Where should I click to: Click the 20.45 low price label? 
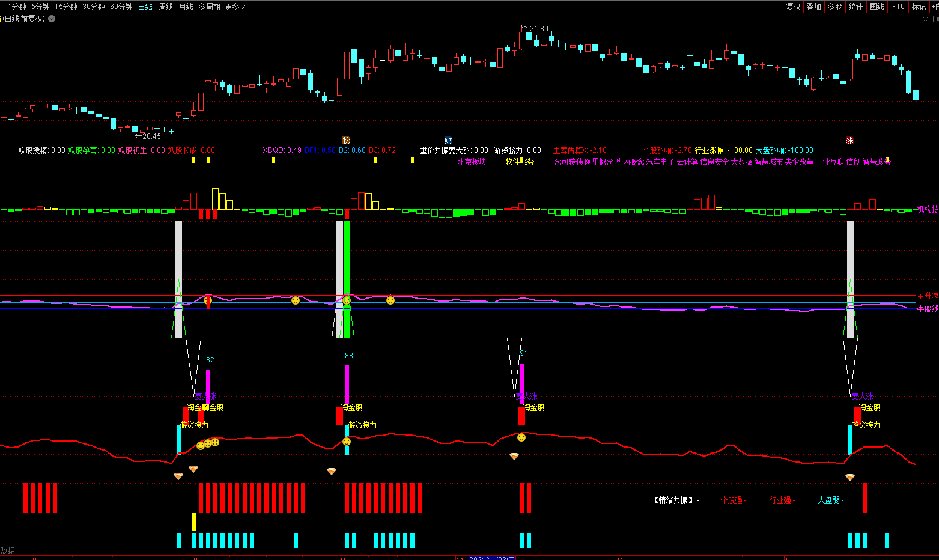pyautogui.click(x=151, y=136)
